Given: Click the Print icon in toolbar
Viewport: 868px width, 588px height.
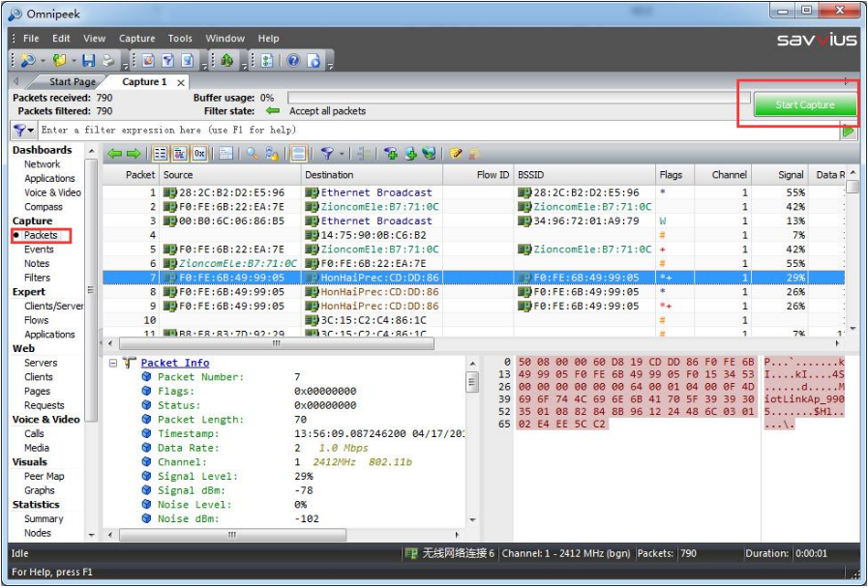Looking at the screenshot, I should [x=108, y=60].
